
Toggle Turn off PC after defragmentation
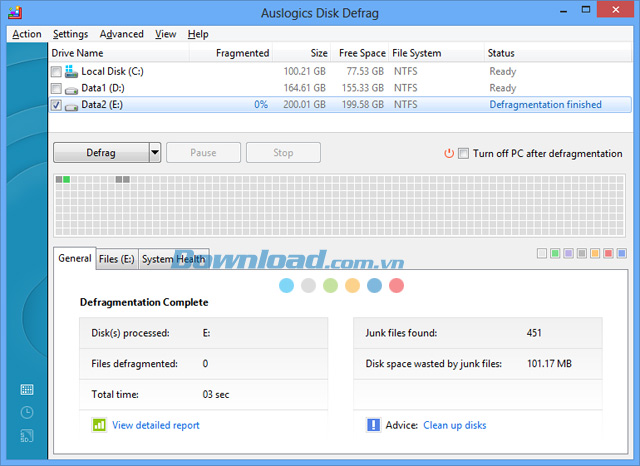click(x=463, y=153)
